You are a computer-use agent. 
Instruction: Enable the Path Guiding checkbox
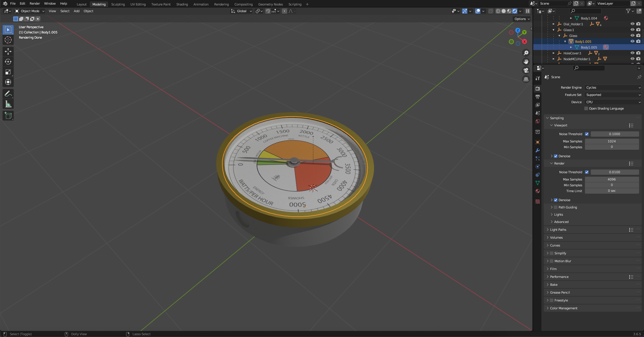point(556,207)
